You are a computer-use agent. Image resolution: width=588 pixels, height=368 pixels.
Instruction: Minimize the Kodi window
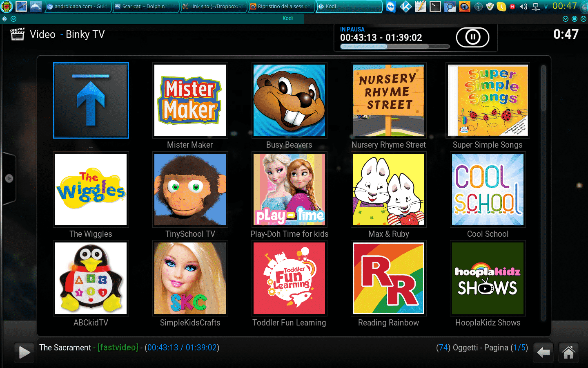point(566,19)
